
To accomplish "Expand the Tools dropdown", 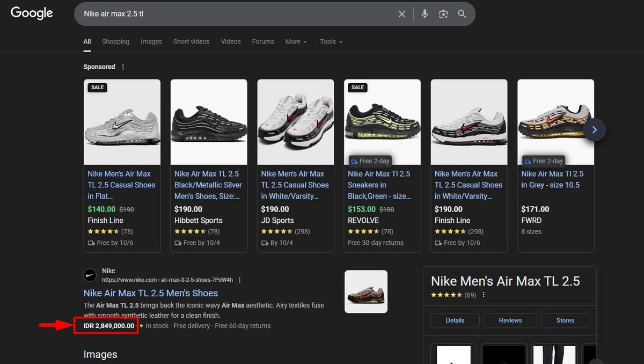I will [x=331, y=41].
